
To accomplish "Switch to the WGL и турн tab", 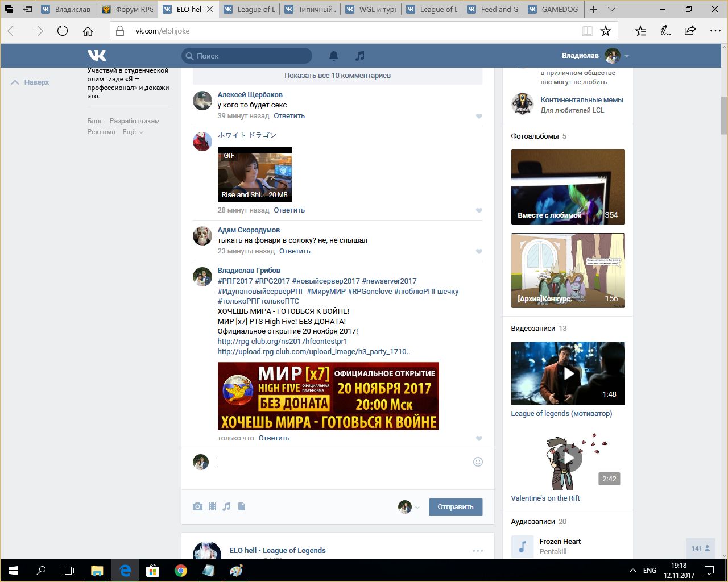I will coord(372,9).
